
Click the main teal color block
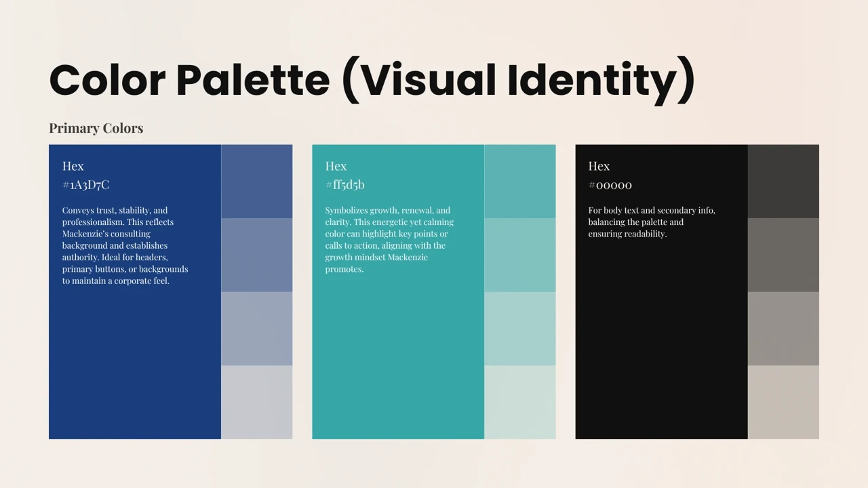[x=398, y=291]
